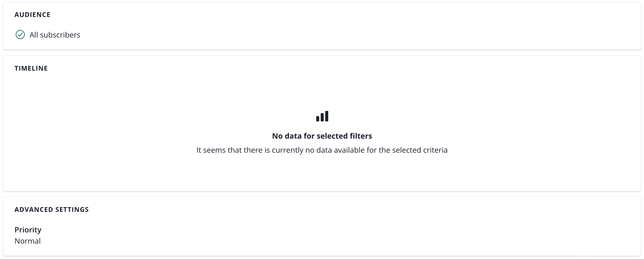Click the TIMELINE section heading
This screenshot has width=644, height=259.
(31, 69)
